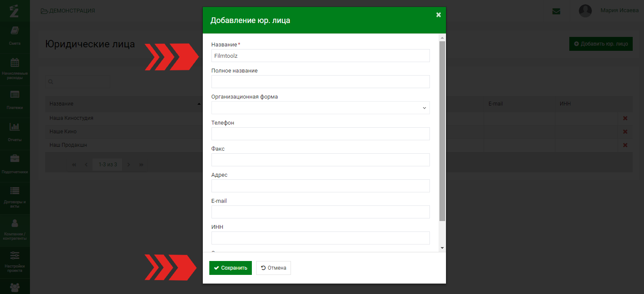Select the Наше Кино table row
Image resolution: width=644 pixels, height=294 pixels.
click(x=339, y=132)
